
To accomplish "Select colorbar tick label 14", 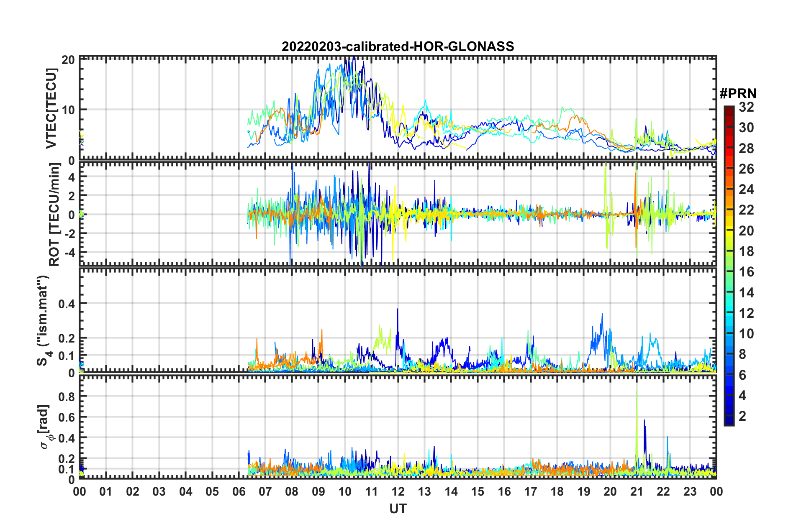I will point(746,293).
